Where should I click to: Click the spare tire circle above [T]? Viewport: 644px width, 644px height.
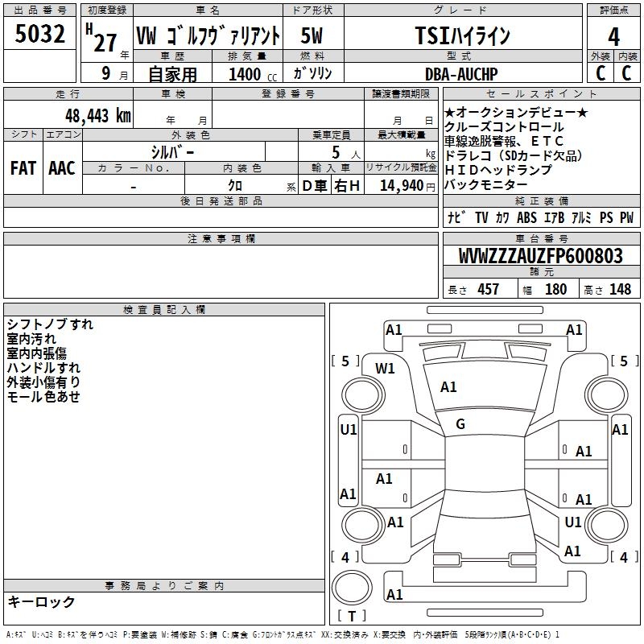pos(352,588)
